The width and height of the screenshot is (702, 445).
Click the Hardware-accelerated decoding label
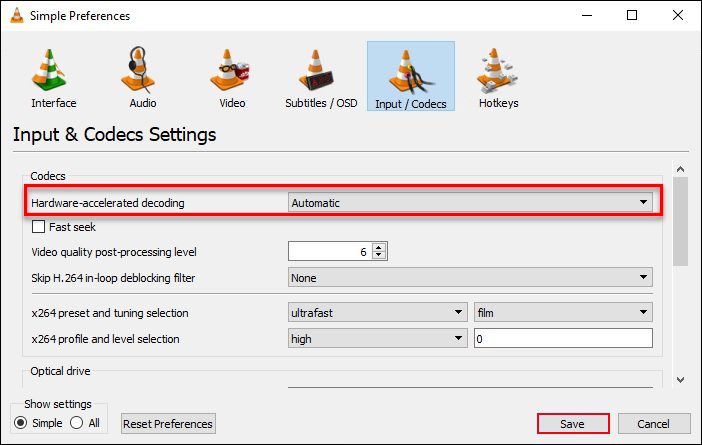[108, 203]
